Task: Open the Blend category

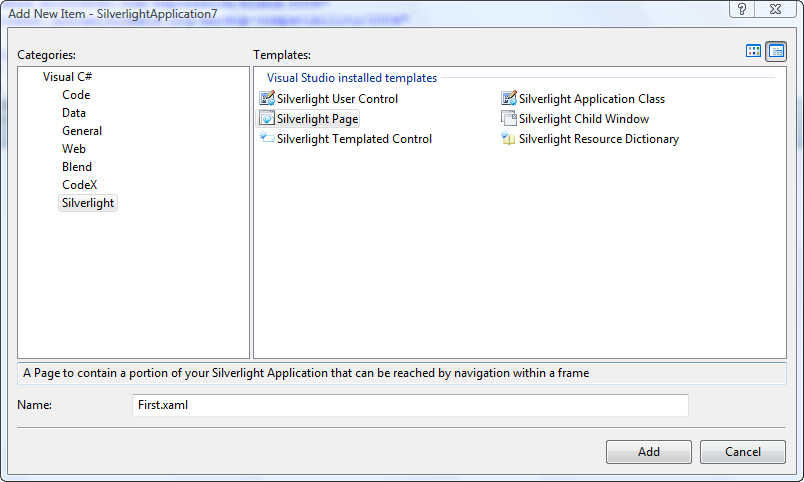Action: tap(77, 167)
